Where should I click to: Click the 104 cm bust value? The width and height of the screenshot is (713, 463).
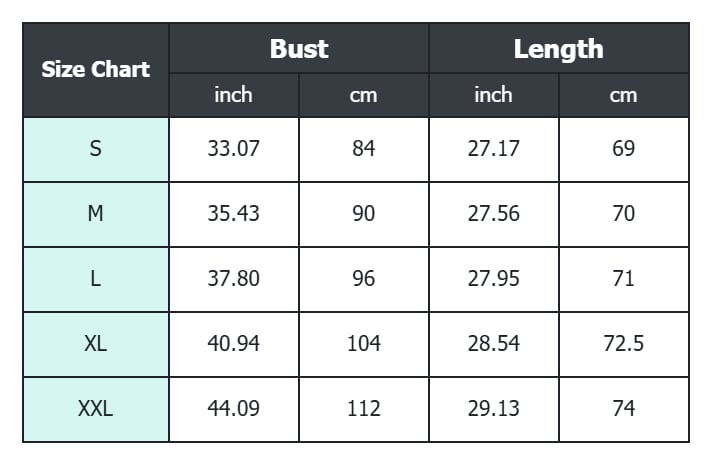(364, 344)
